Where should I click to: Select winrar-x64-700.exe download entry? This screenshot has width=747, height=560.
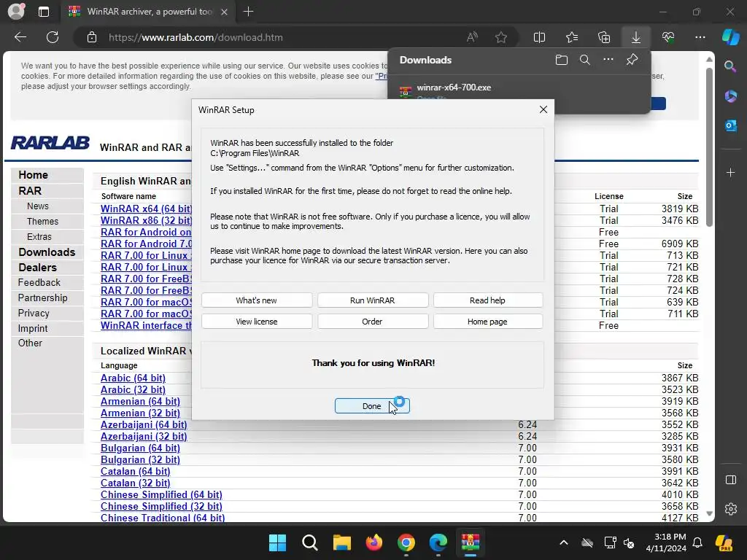point(454,87)
